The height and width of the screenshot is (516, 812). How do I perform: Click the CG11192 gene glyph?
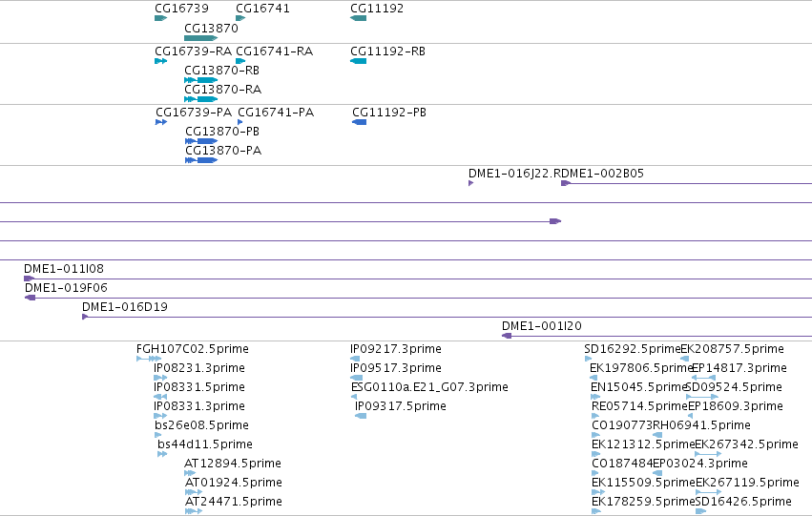click(x=359, y=18)
